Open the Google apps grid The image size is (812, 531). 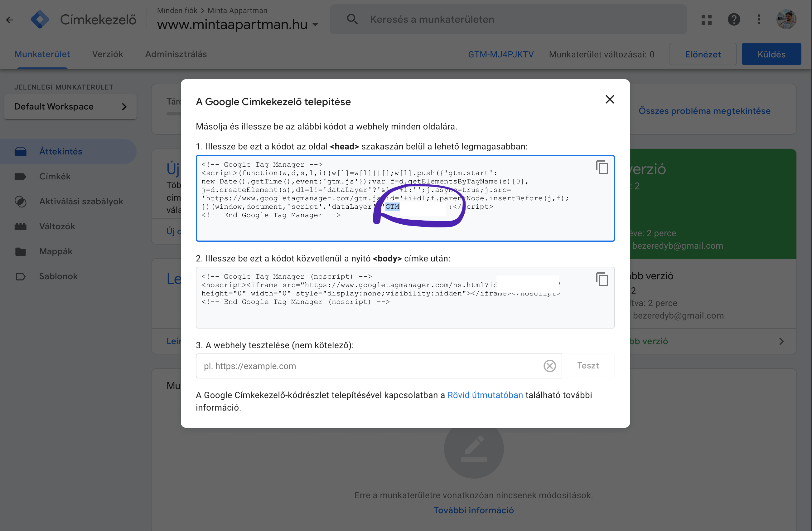click(706, 19)
